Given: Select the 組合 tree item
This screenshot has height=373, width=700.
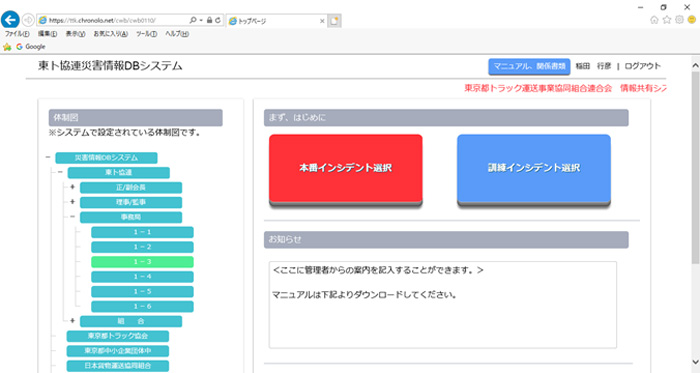Looking at the screenshot, I should pos(131,321).
